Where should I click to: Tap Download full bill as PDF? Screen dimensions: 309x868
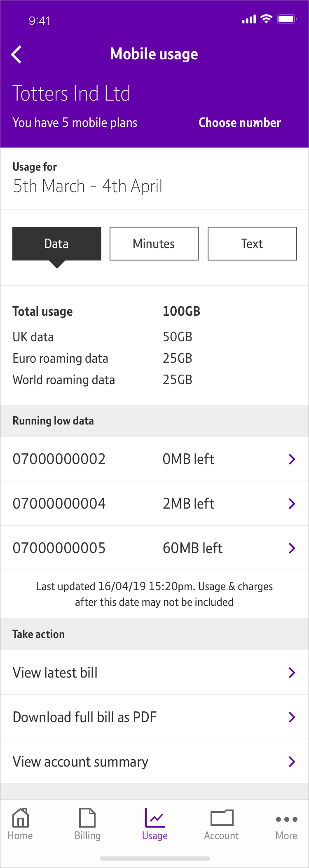click(154, 717)
